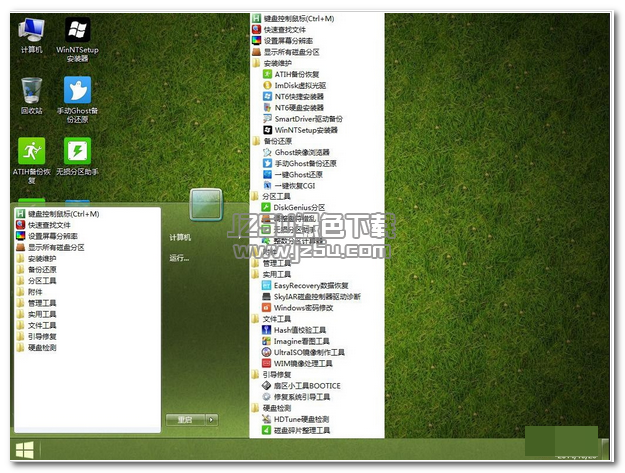
Task: Launch ATIH备份恢复 from expanded program list
Action: tap(291, 75)
